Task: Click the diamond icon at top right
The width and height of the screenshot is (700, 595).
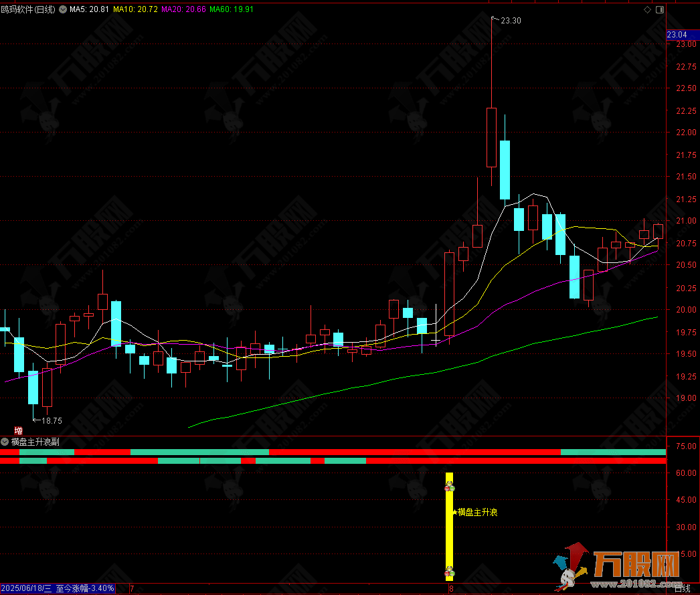Action: (646, 11)
